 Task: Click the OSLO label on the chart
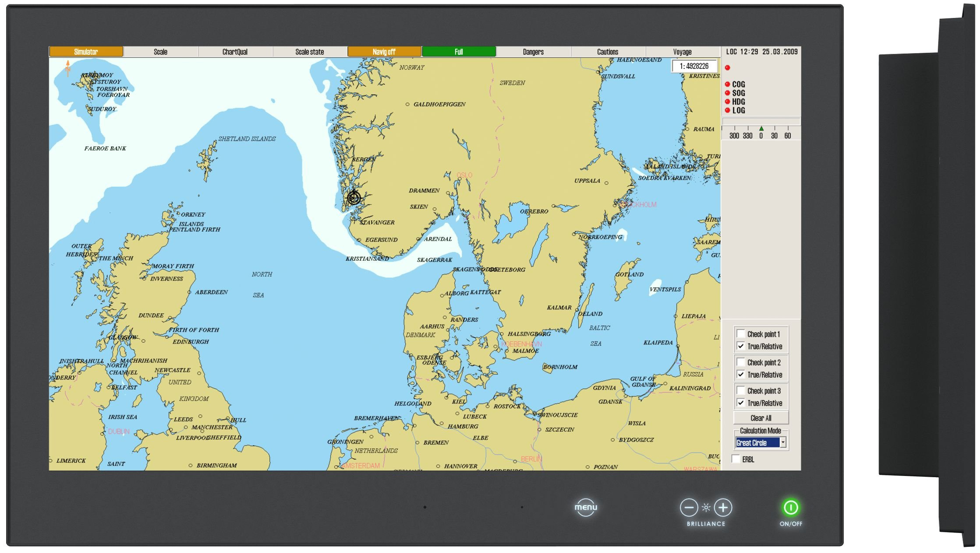click(x=464, y=175)
